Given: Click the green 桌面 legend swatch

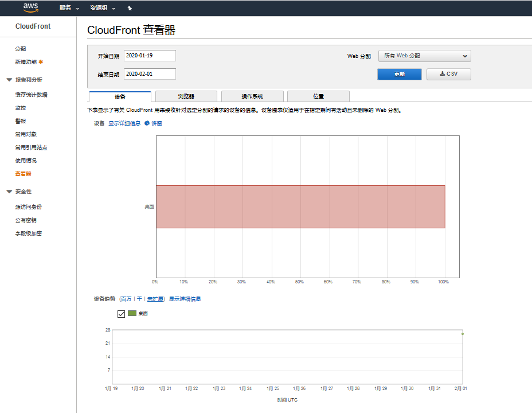Looking at the screenshot, I should pos(132,313).
